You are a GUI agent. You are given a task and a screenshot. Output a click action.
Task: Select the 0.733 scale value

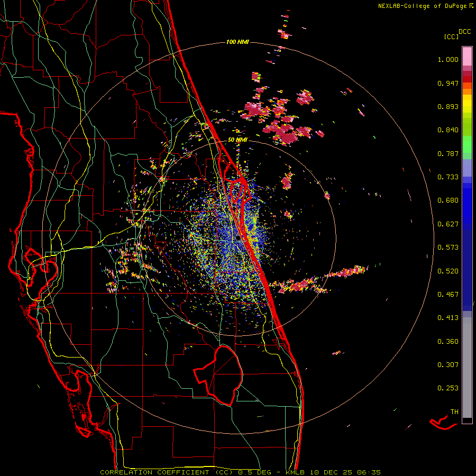(448, 177)
